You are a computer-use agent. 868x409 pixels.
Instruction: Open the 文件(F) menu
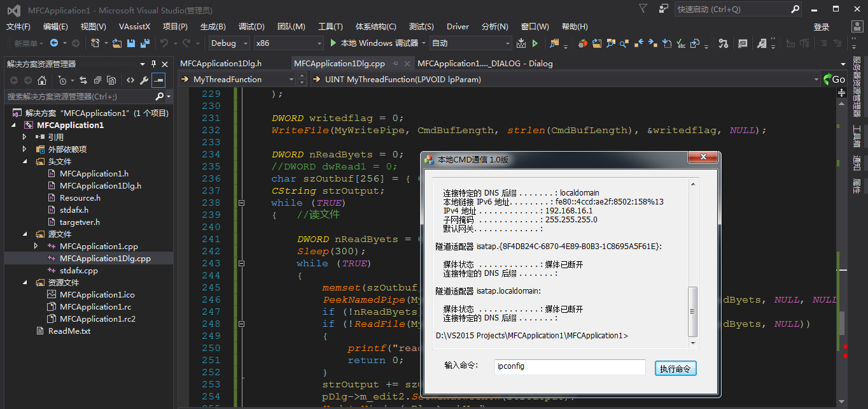point(18,27)
